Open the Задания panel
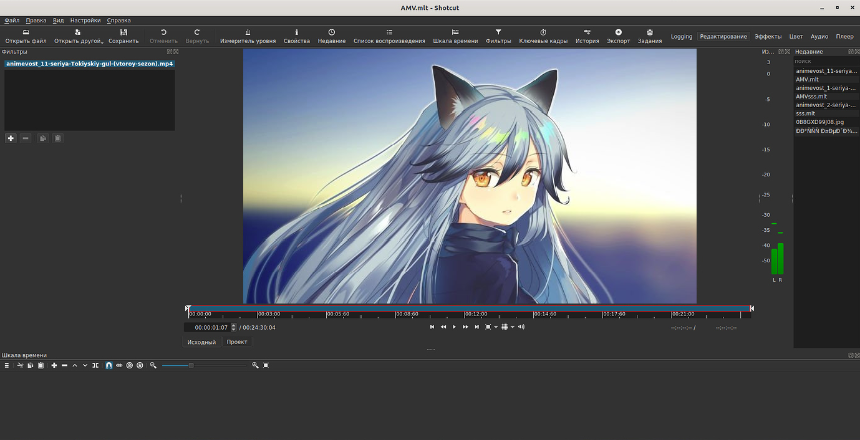This screenshot has height=440, width=860. tap(649, 36)
